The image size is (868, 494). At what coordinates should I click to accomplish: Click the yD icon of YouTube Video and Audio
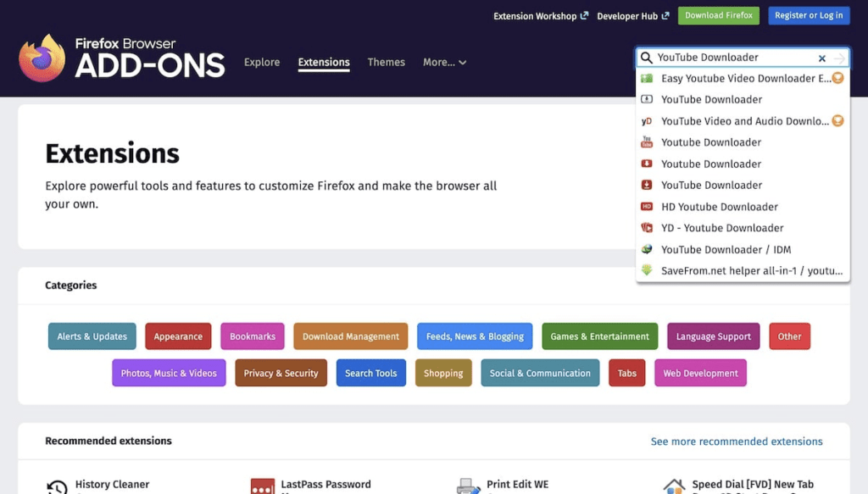pyautogui.click(x=647, y=121)
